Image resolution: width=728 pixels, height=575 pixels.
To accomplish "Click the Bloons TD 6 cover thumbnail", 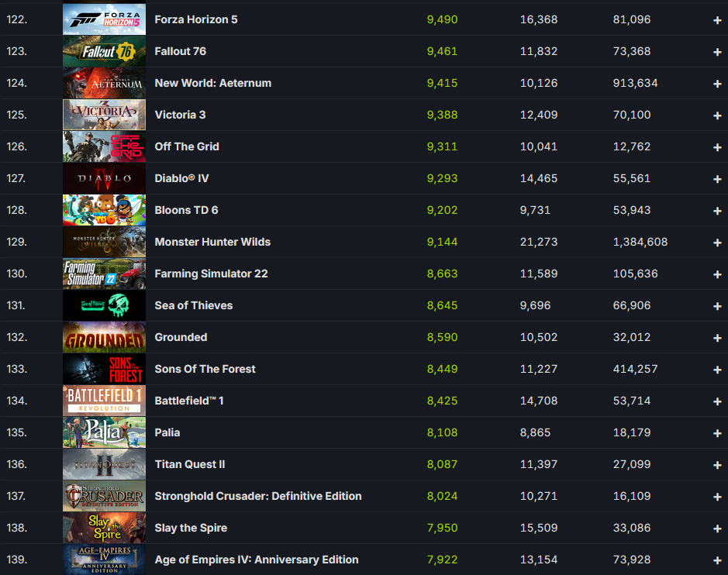I will (104, 210).
